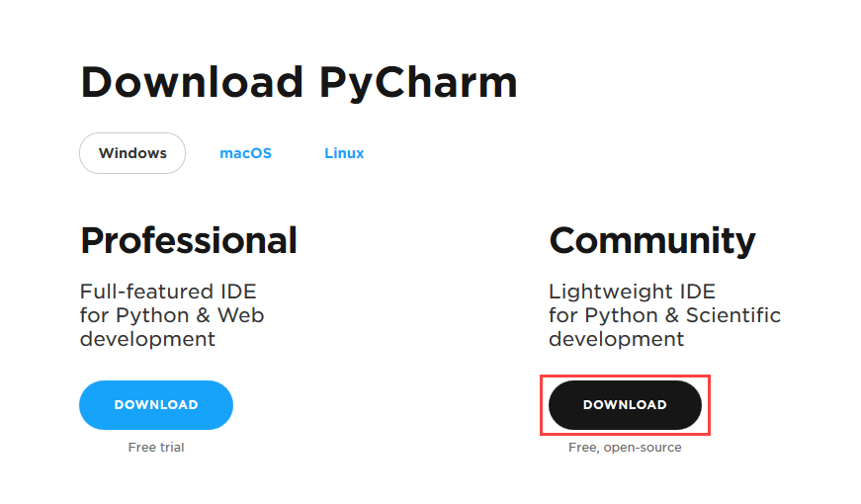Click the word IDE in Community description
Image resolution: width=861 pixels, height=504 pixels.
(x=695, y=292)
